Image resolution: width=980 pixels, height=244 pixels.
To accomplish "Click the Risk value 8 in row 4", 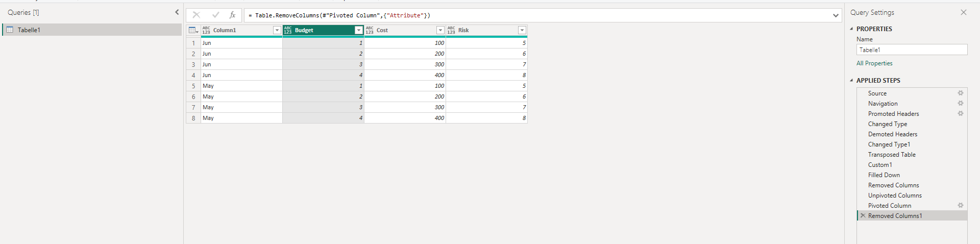I will pos(487,76).
